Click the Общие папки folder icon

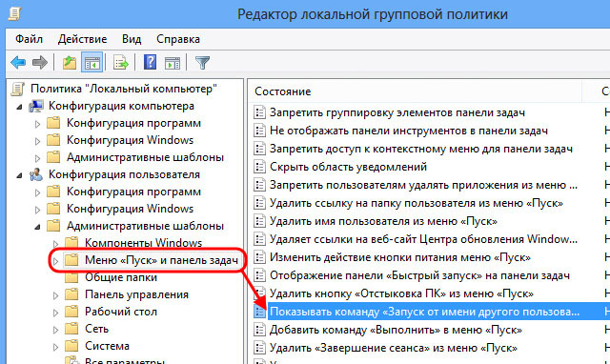pyautogui.click(x=71, y=277)
